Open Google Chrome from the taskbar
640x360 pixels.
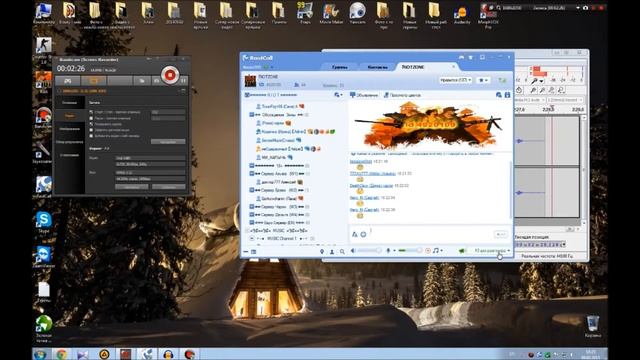(62, 354)
